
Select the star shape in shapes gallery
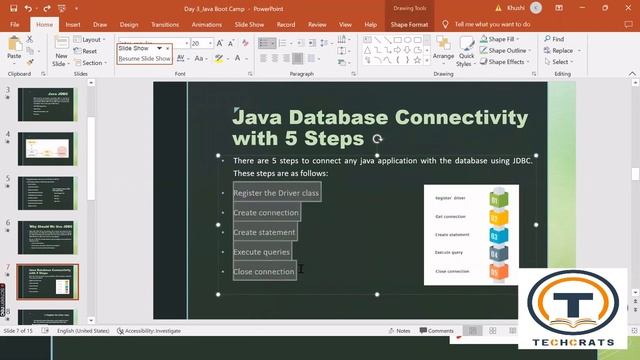tap(417, 60)
